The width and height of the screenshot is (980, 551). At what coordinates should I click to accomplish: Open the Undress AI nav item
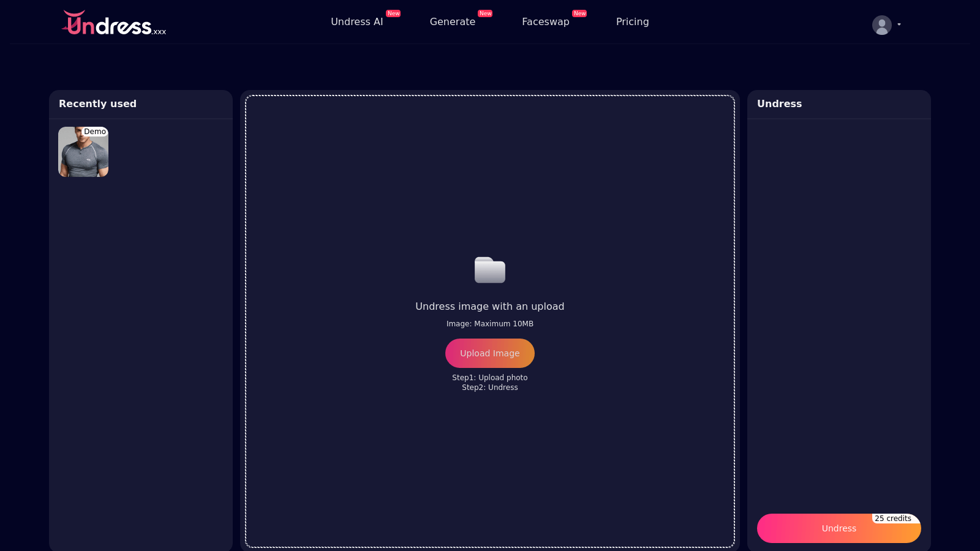[357, 22]
